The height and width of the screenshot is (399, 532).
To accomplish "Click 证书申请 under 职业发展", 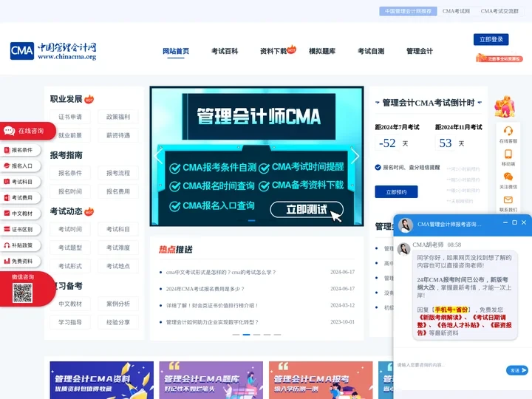I will [x=70, y=117].
